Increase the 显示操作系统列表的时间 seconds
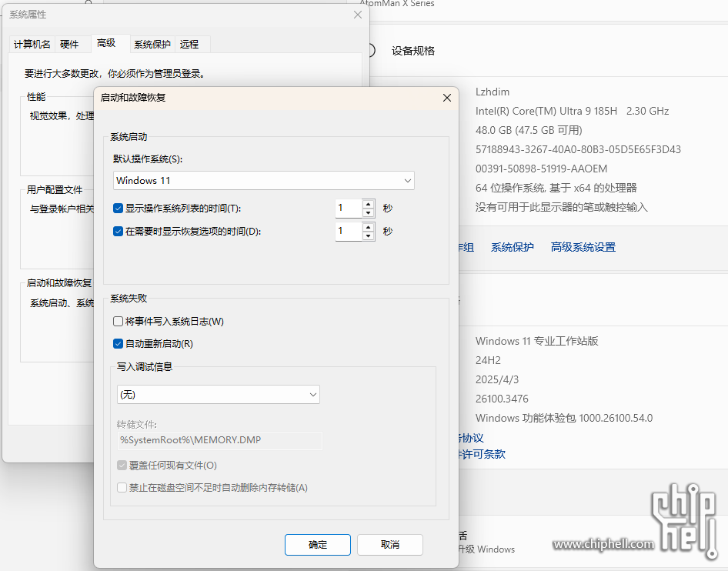The image size is (728, 571). click(368, 204)
